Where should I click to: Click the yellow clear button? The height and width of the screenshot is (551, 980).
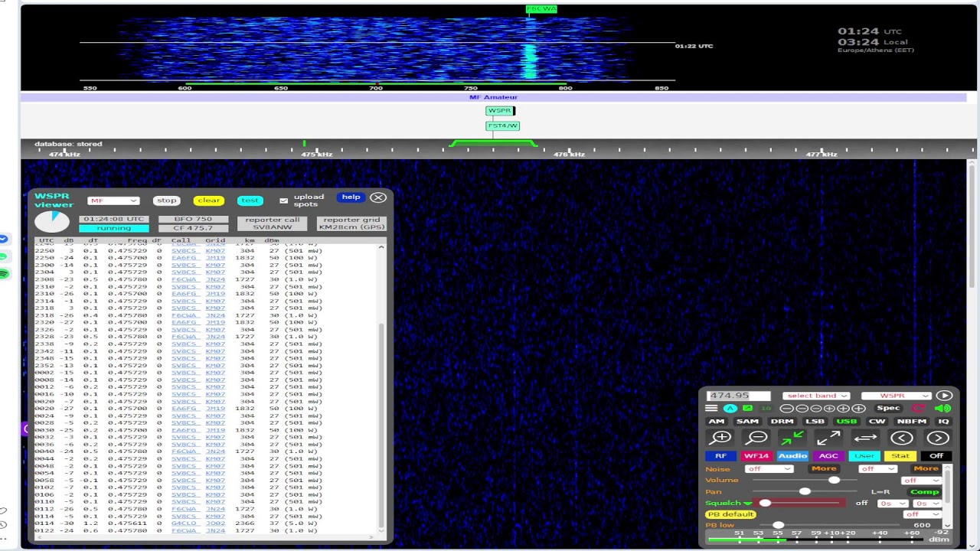click(208, 201)
